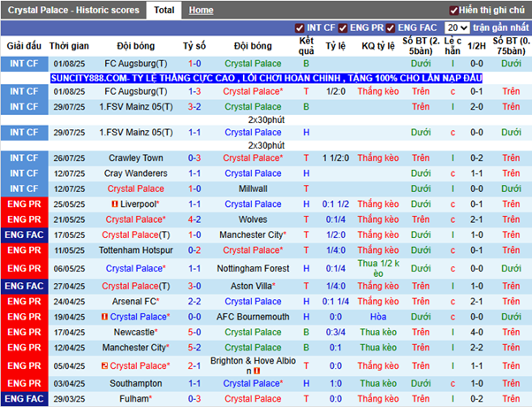
Task: Open the SUNCITY888.COM banner ad
Action: [266, 78]
